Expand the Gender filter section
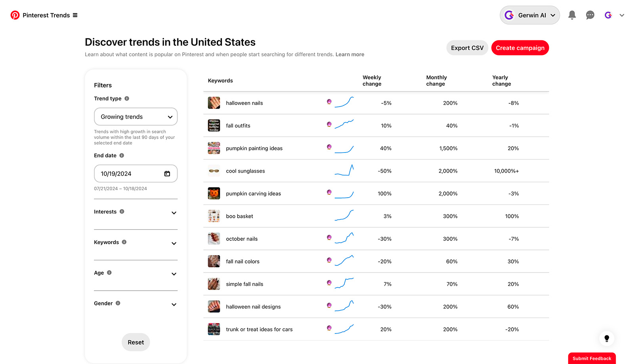Screen dimensions: 634x364 tap(174, 304)
